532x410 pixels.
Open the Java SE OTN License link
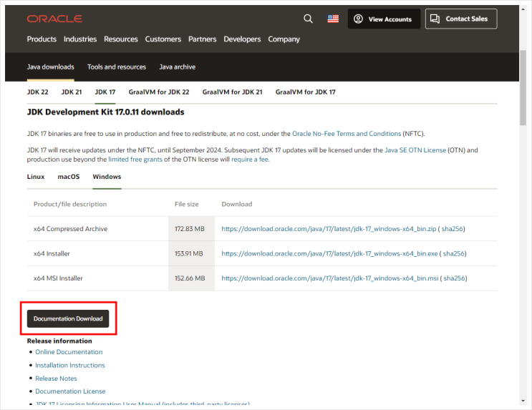415,150
